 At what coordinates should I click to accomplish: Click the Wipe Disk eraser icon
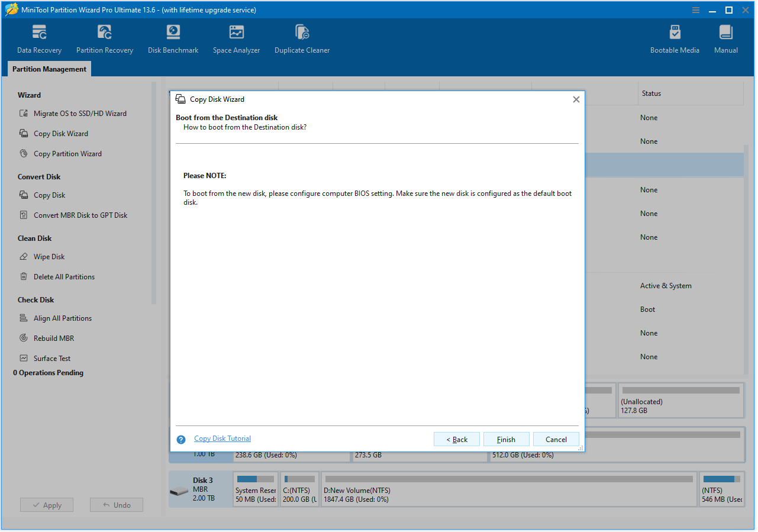(24, 257)
